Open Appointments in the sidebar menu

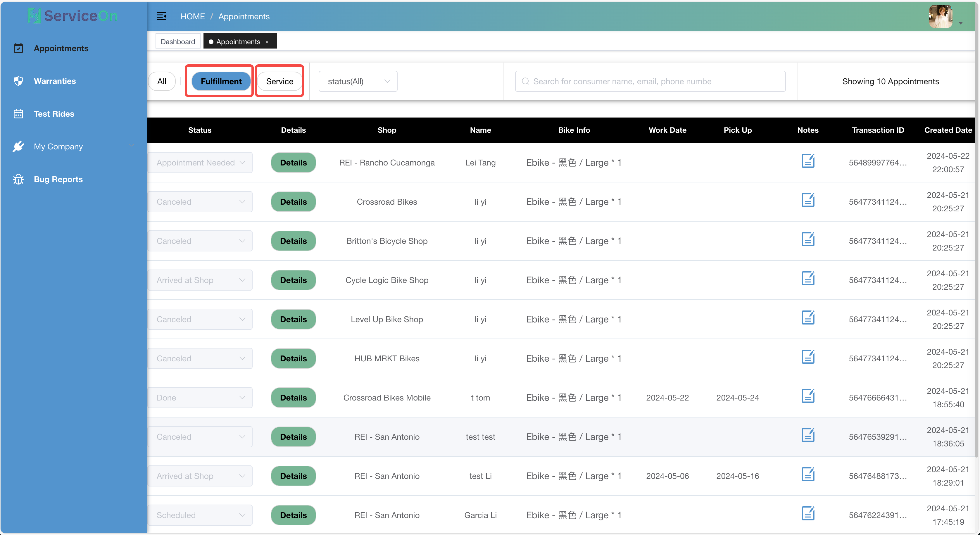pos(61,48)
